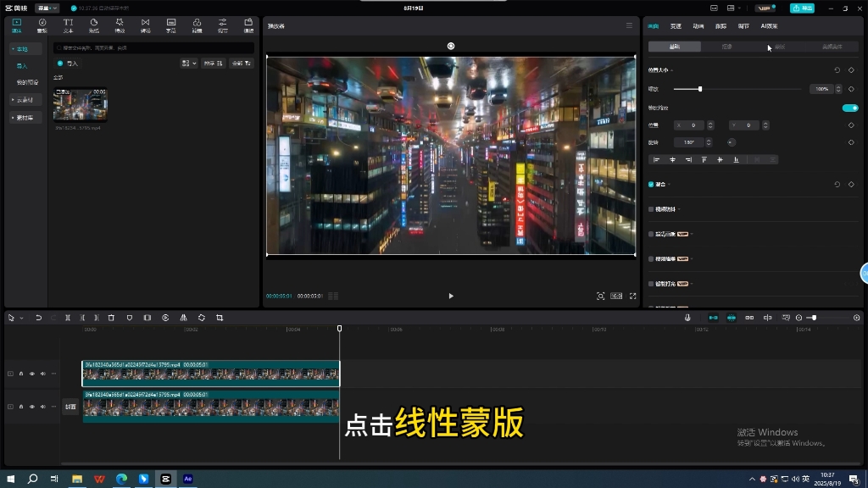The image size is (868, 488).
Task: Open the 特效 (effects) panel icon
Action: 120,25
